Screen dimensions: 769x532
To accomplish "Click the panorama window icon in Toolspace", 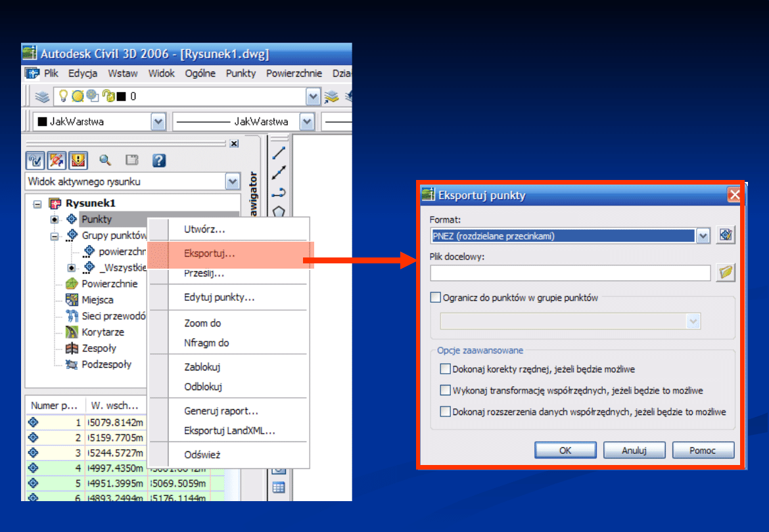I will (132, 160).
